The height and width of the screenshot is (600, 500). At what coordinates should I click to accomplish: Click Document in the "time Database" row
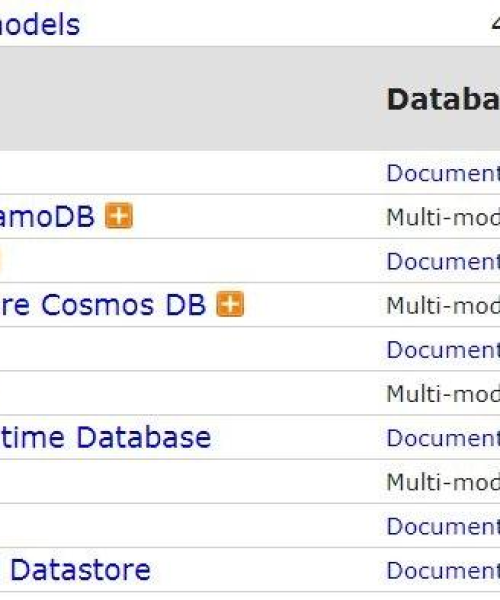click(x=443, y=438)
